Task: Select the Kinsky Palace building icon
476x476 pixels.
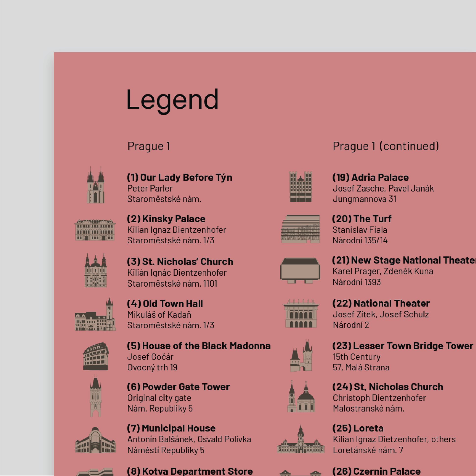Action: [95, 230]
